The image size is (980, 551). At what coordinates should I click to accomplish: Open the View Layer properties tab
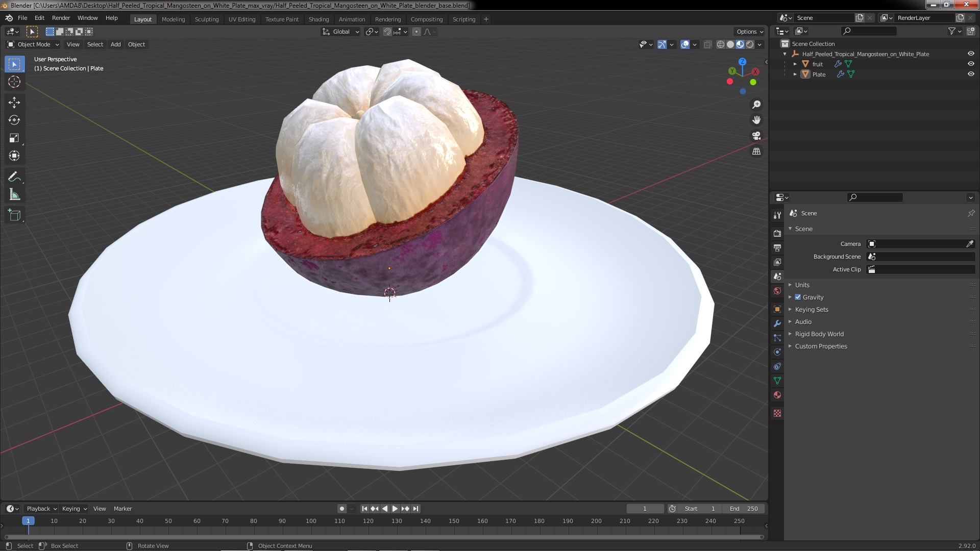pos(777,262)
